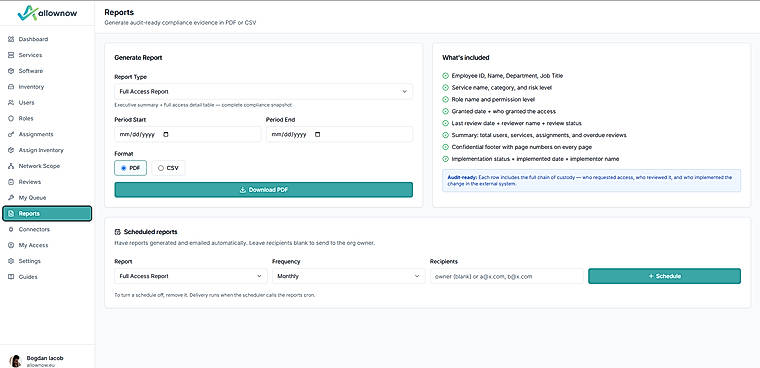Viewport: 760px width, 368px height.
Task: Click the Period End date field
Action: click(339, 135)
